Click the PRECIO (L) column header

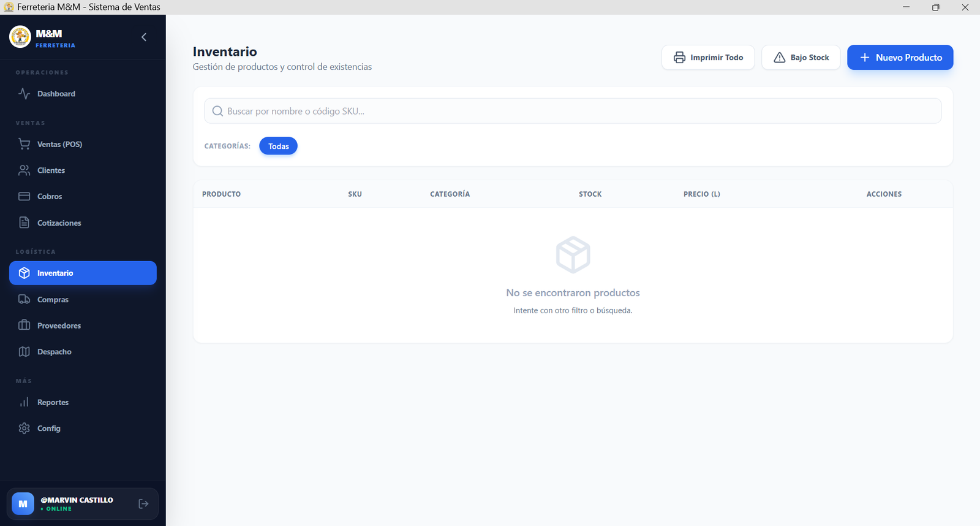pyautogui.click(x=702, y=194)
